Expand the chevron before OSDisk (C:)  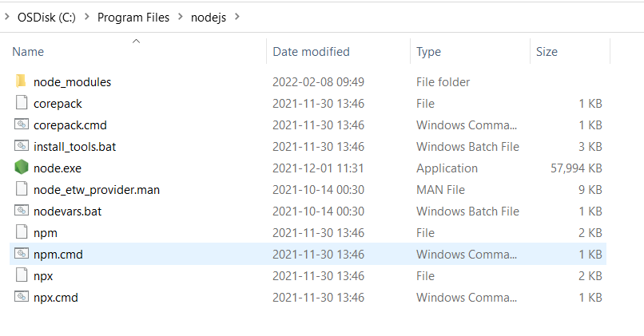tap(7, 17)
